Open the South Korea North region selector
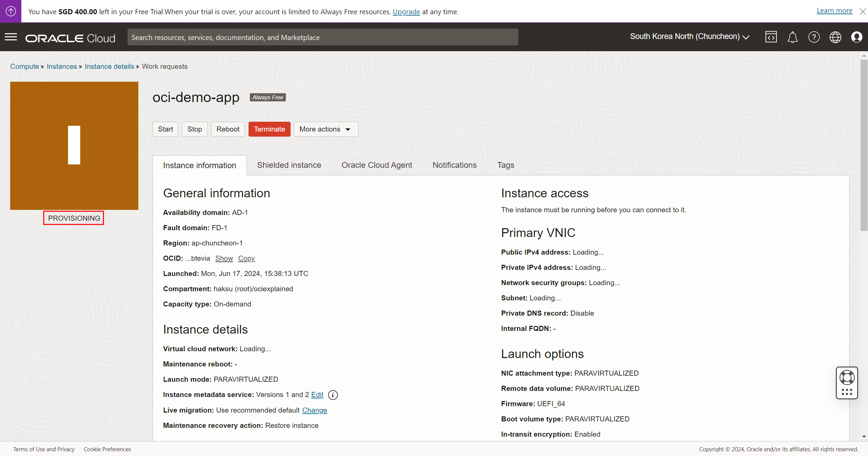Image resolution: width=868 pixels, height=456 pixels. (689, 37)
